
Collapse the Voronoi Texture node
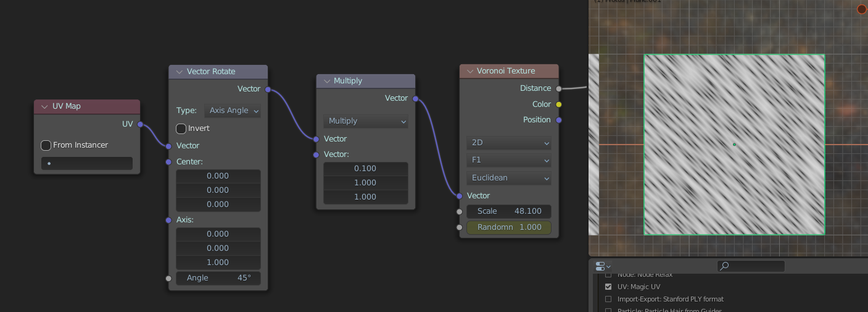[x=470, y=71]
